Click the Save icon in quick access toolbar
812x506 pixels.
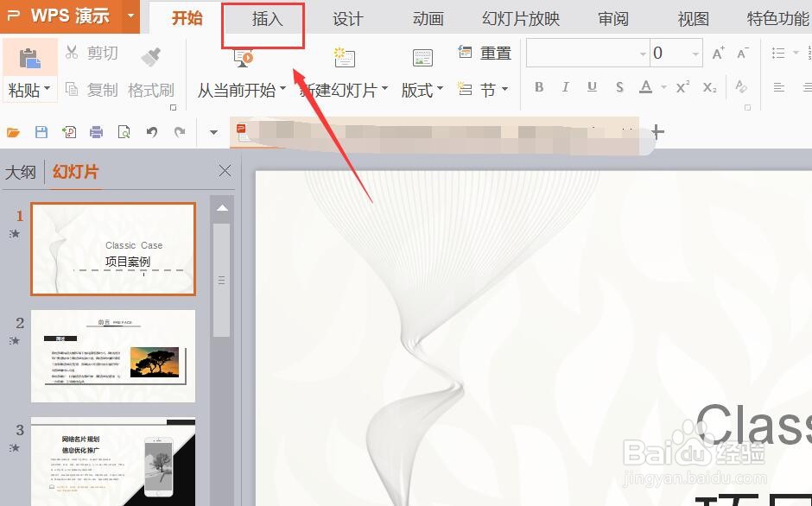[40, 131]
